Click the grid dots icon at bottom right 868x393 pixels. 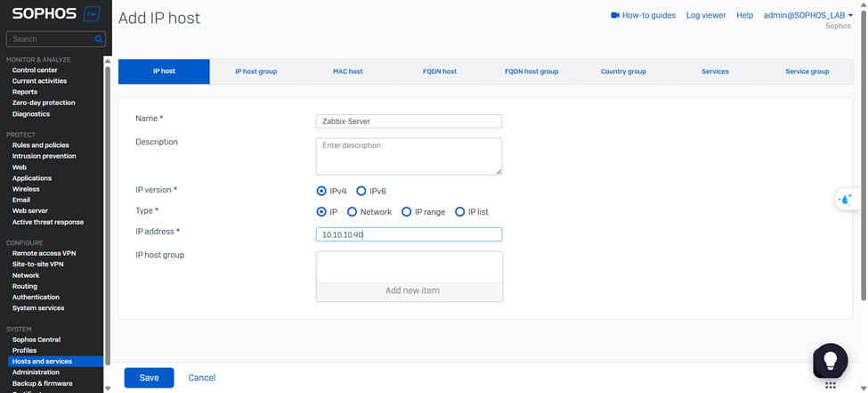[830, 386]
